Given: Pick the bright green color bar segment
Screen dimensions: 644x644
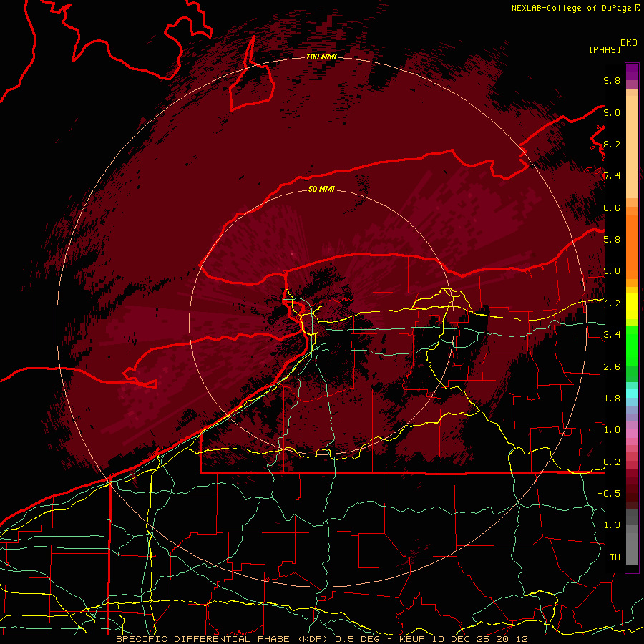Looking at the screenshot, I should 632,345.
